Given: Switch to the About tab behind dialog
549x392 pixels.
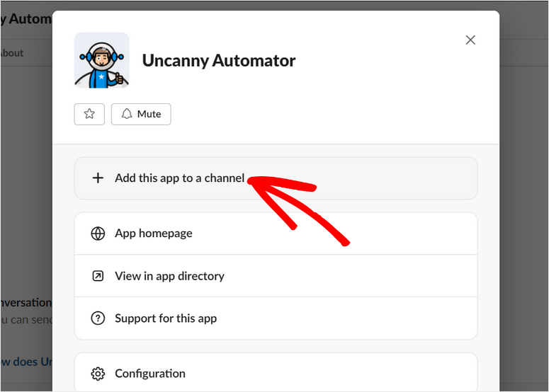Looking at the screenshot, I should pyautogui.click(x=12, y=53).
